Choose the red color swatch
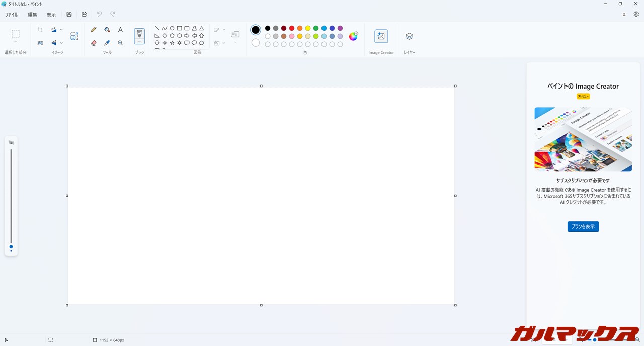This screenshot has height=346, width=644. pos(292,28)
